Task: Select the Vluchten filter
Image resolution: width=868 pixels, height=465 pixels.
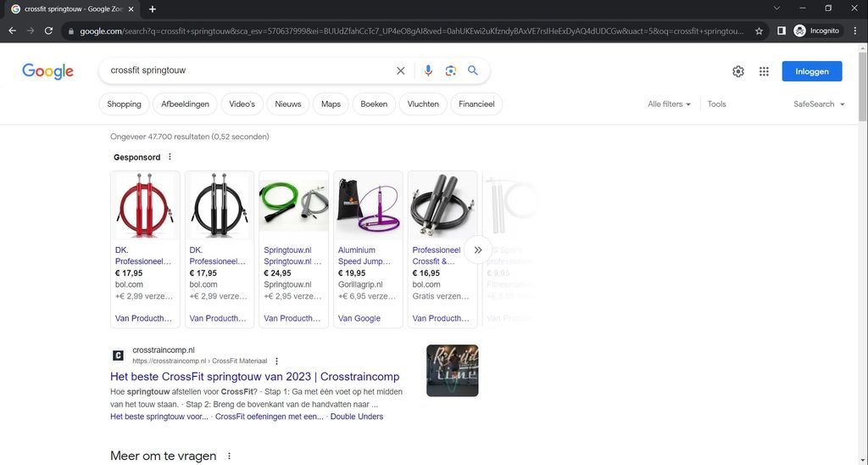Action: pos(423,104)
